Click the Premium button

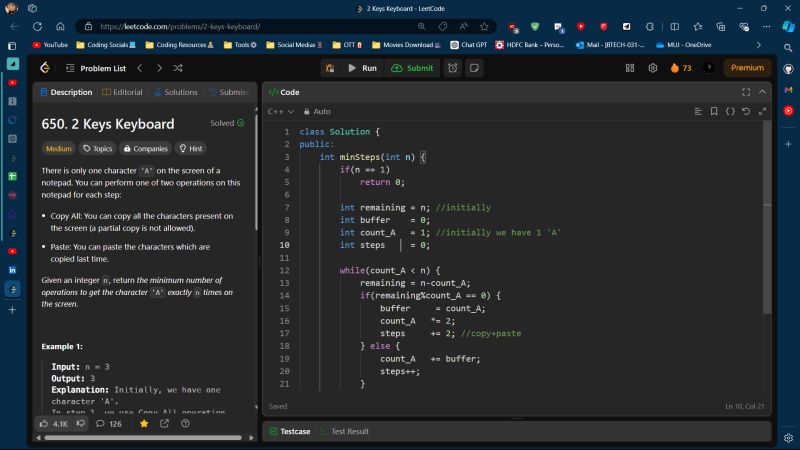(x=747, y=68)
